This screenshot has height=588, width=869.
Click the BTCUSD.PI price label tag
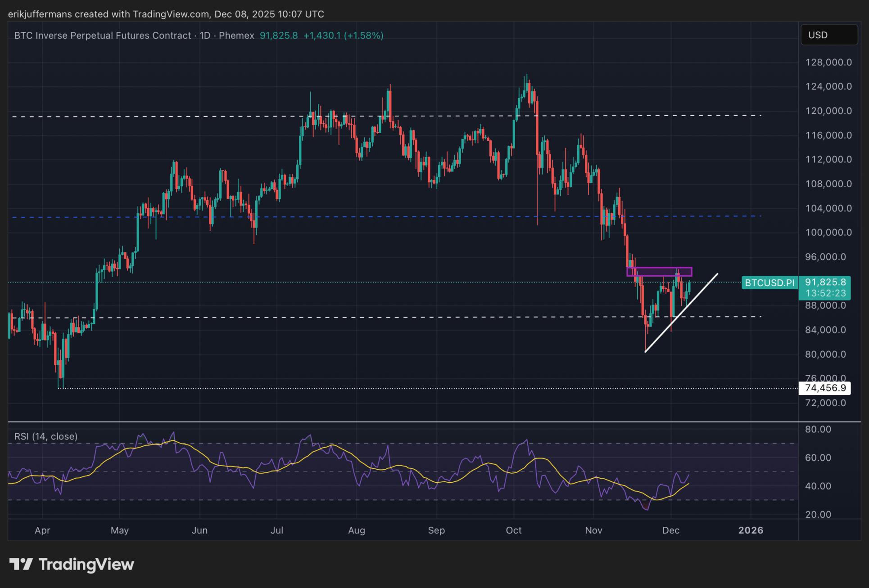[x=769, y=283]
